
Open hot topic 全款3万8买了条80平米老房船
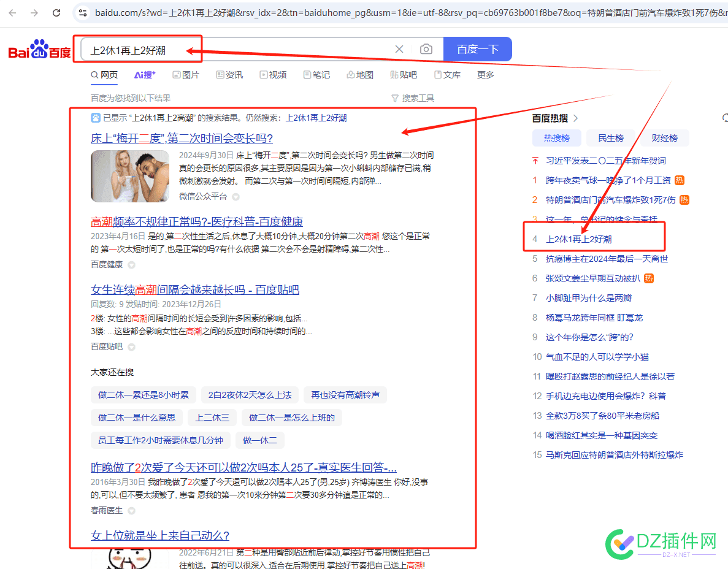click(603, 416)
